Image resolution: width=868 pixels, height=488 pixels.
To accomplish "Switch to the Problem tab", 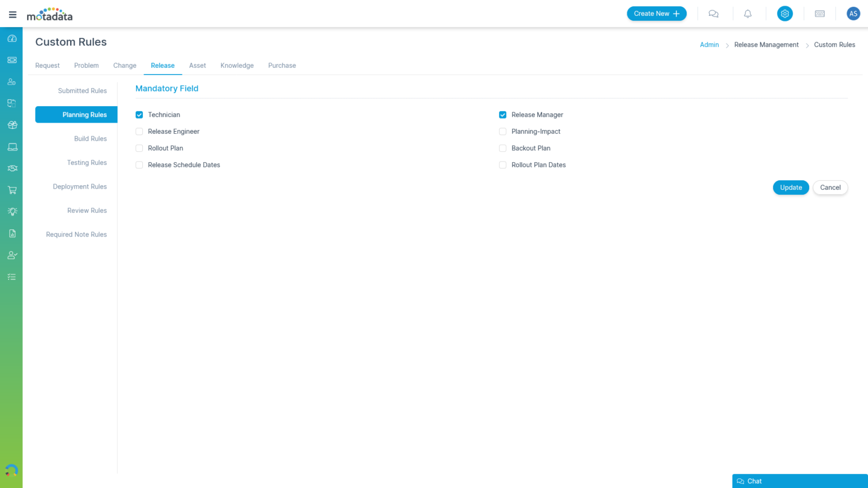I will (x=86, y=66).
